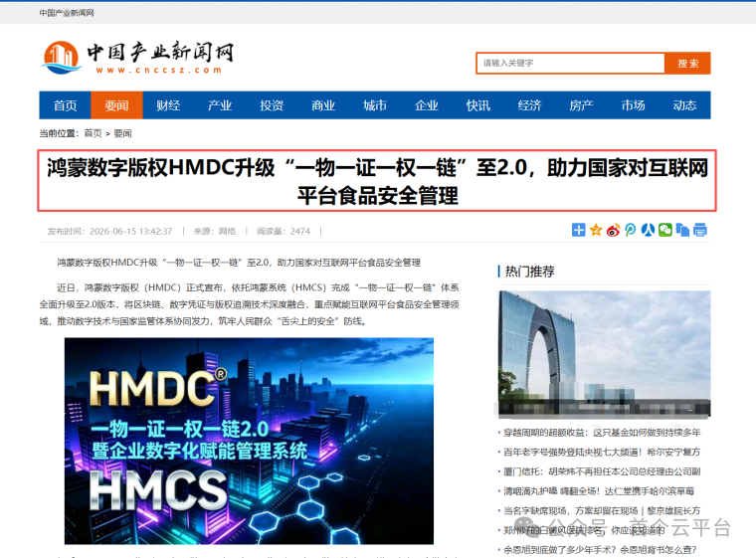Open the 经济 section

[x=529, y=105]
